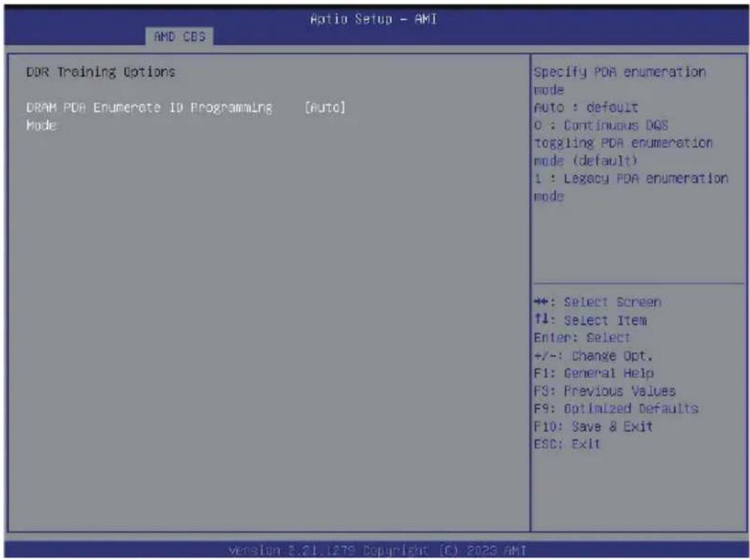
Task: Click the '0 : Continuous DQS' help line
Action: click(x=601, y=125)
